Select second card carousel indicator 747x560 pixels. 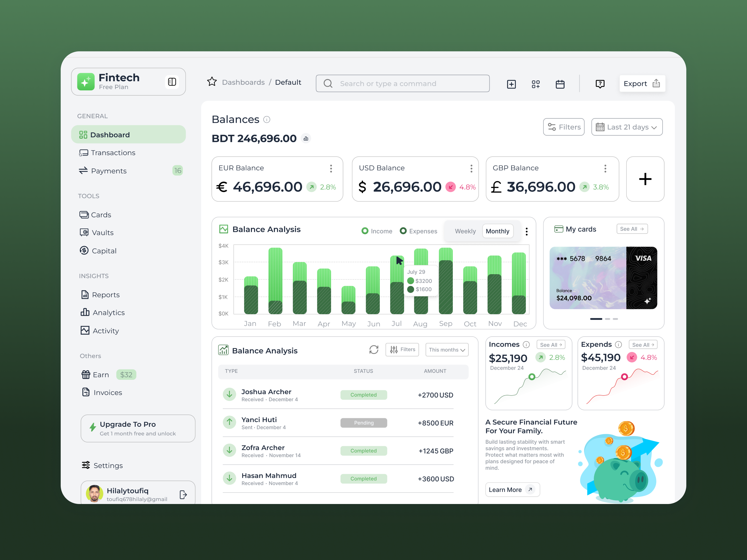pyautogui.click(x=608, y=319)
